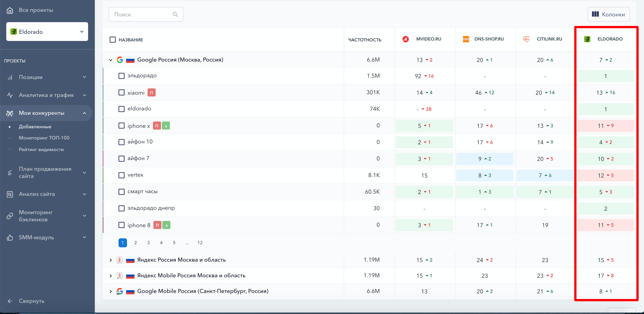Image resolution: width=644 pixels, height=314 pixels.
Task: Click the Eldorado project logo icon
Action: click(13, 32)
